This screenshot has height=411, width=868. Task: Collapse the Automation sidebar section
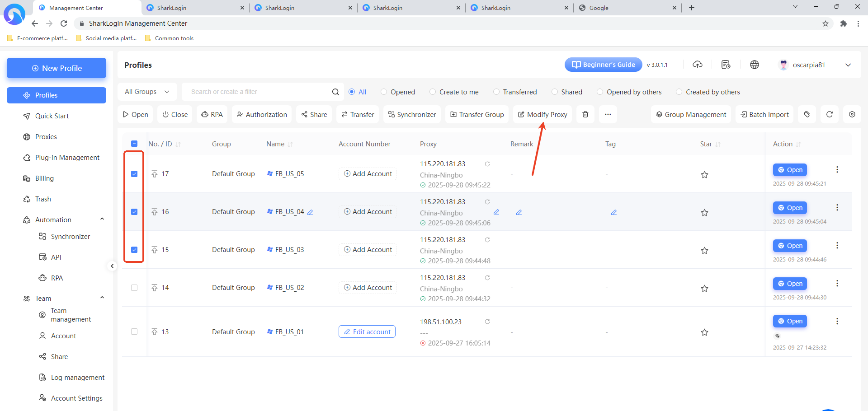(102, 220)
